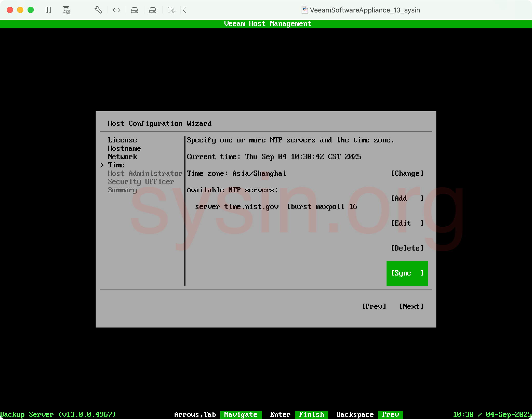Screen dimensions: 532x419
Task: Select the Network step in sidebar
Action: tap(122, 157)
